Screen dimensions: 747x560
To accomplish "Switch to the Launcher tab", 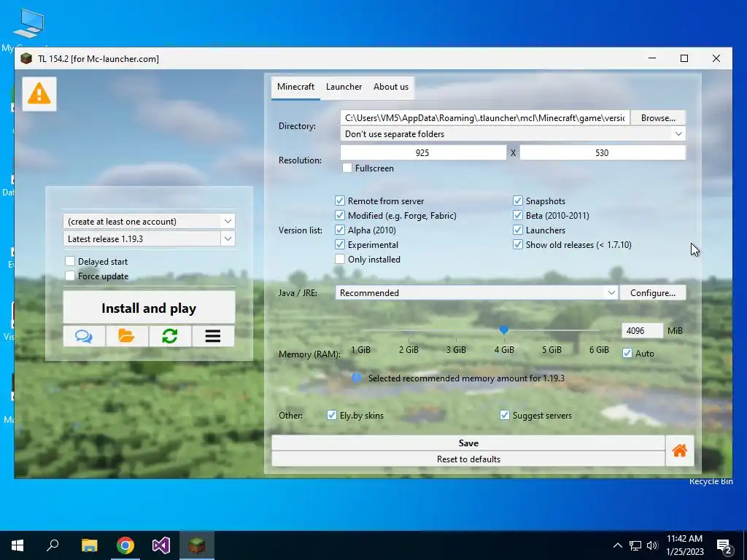I will pos(344,87).
